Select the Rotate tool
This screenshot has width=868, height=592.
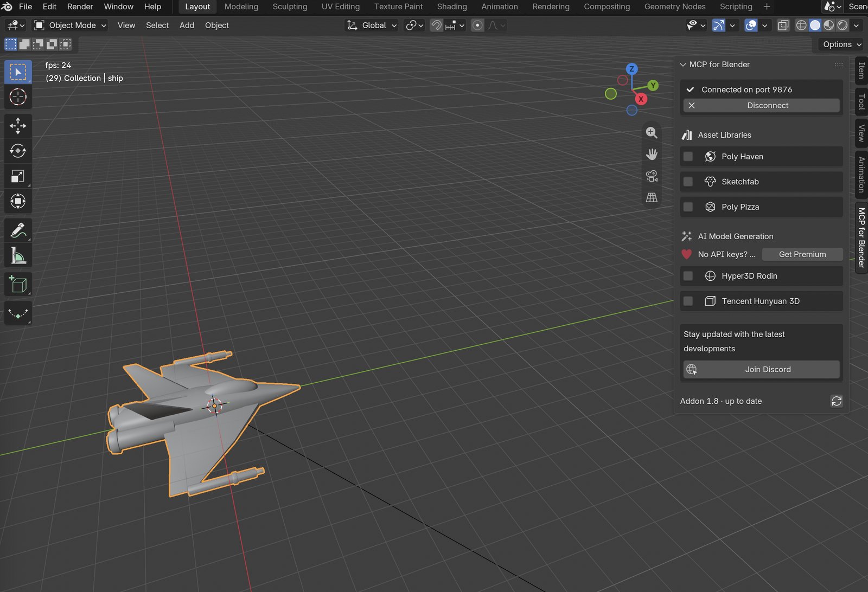(18, 151)
